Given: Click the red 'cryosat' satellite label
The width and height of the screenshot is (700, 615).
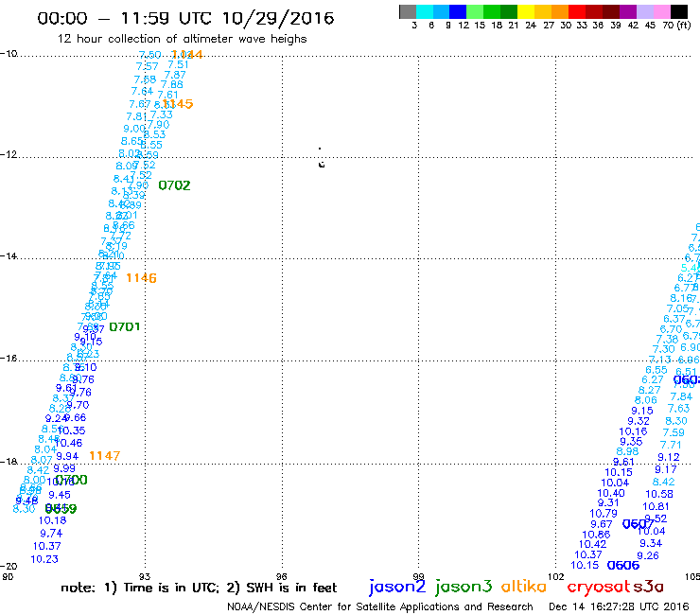Looking at the screenshot, I should tap(600, 588).
